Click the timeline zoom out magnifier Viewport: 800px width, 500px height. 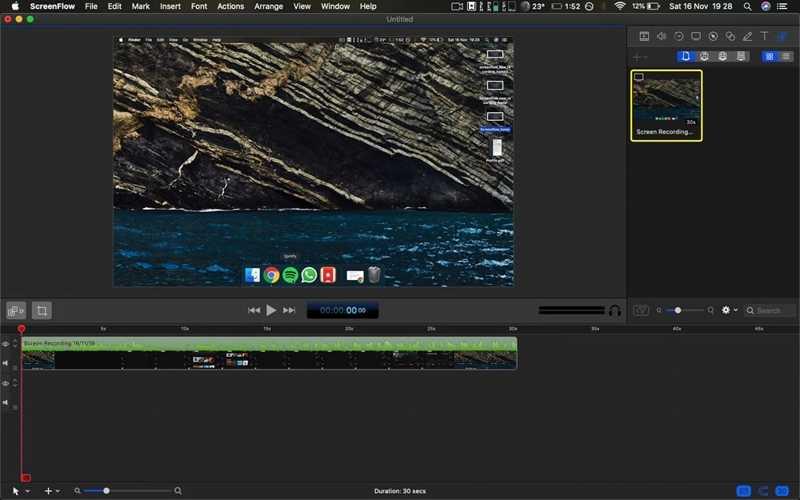[x=77, y=491]
